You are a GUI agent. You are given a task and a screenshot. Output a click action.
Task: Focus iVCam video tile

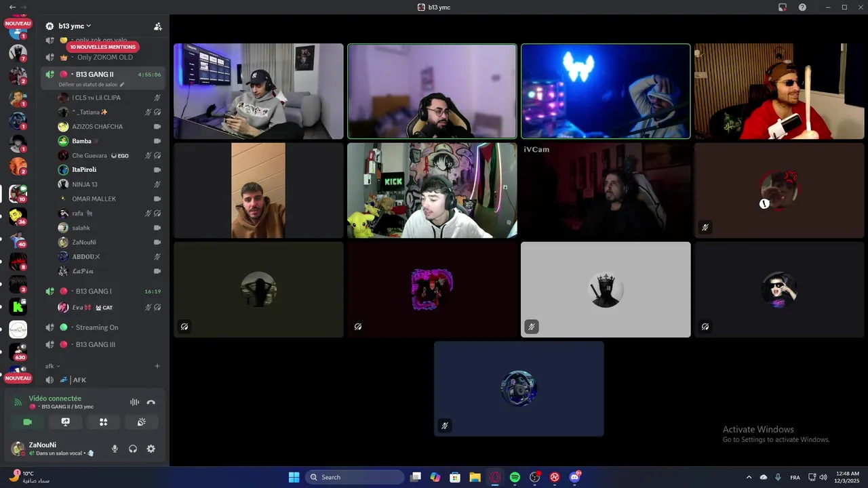pyautogui.click(x=606, y=190)
